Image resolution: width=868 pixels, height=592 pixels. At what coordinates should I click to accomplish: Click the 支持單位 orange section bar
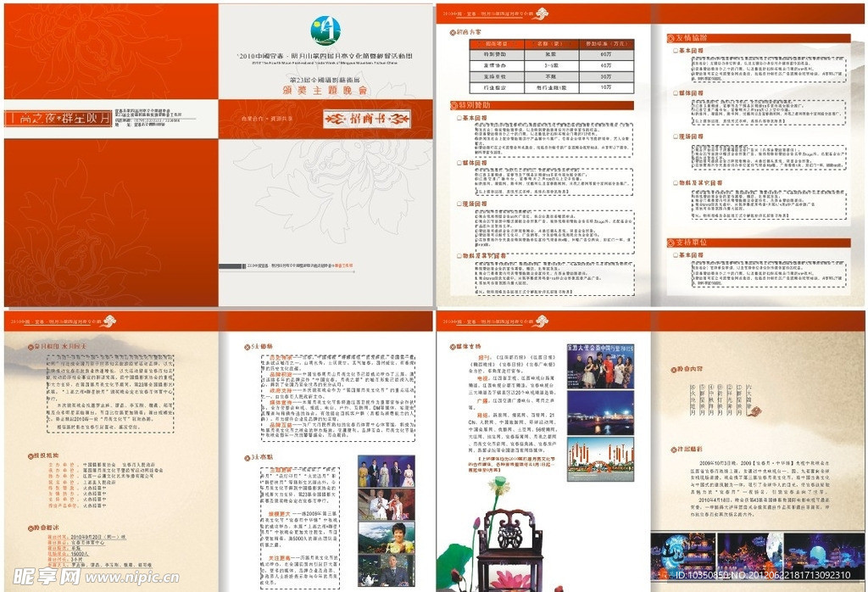(x=757, y=243)
